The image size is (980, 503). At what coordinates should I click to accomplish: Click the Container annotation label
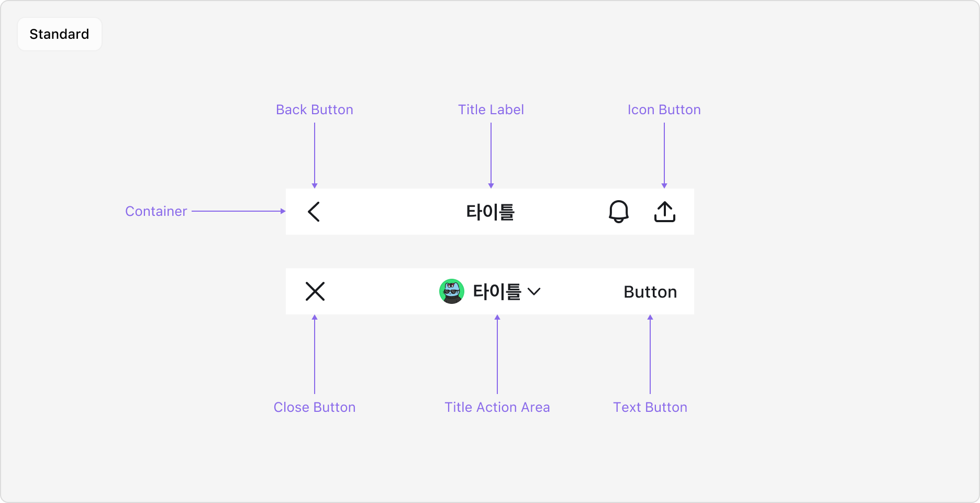pos(155,211)
